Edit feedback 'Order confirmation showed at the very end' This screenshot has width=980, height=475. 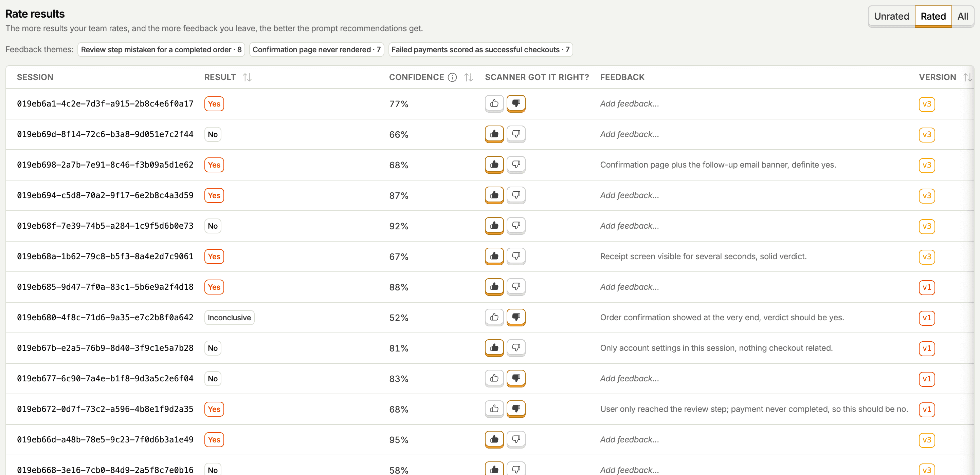click(722, 317)
